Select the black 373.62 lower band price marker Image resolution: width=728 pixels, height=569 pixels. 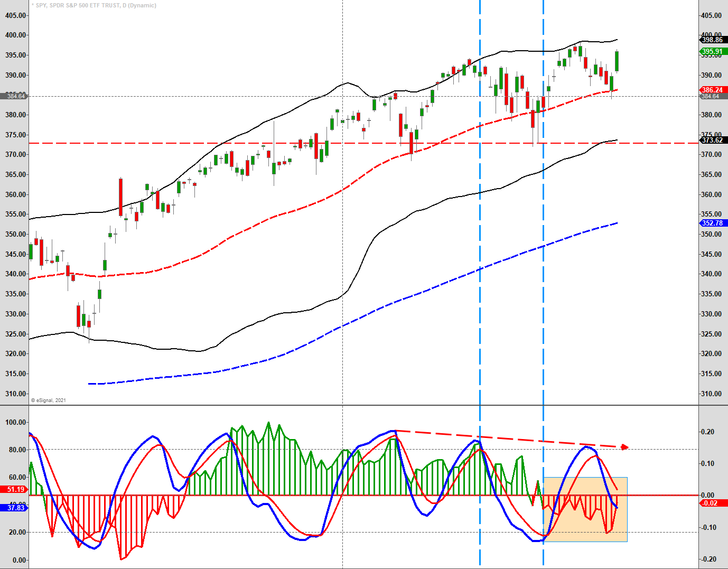point(712,140)
